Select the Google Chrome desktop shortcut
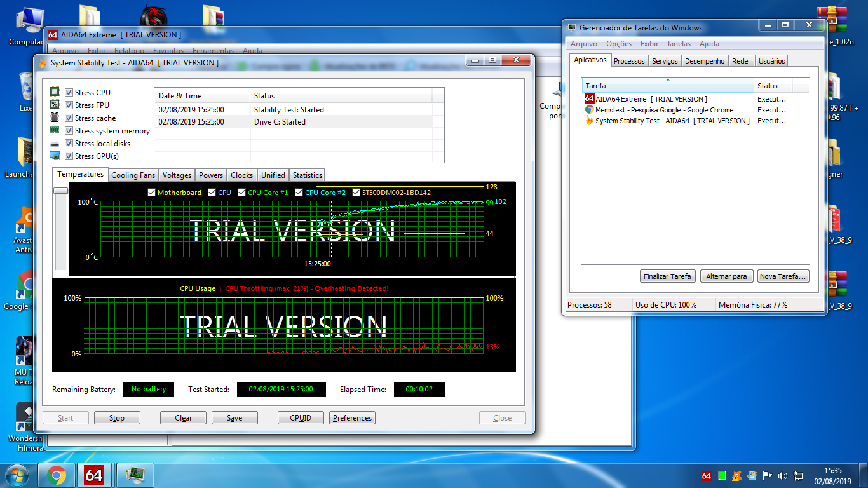The width and height of the screenshot is (868, 488). pyautogui.click(x=24, y=291)
